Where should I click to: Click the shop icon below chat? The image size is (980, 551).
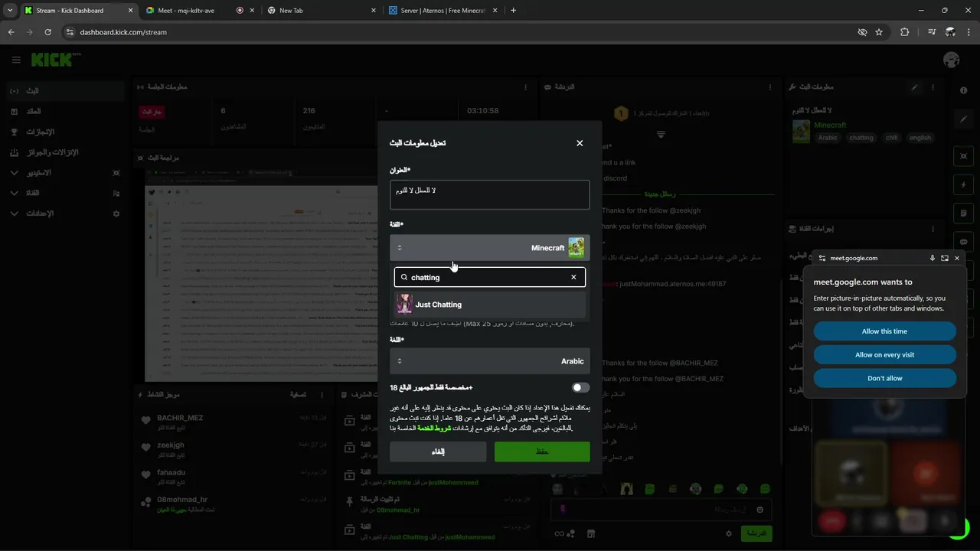coord(591,533)
